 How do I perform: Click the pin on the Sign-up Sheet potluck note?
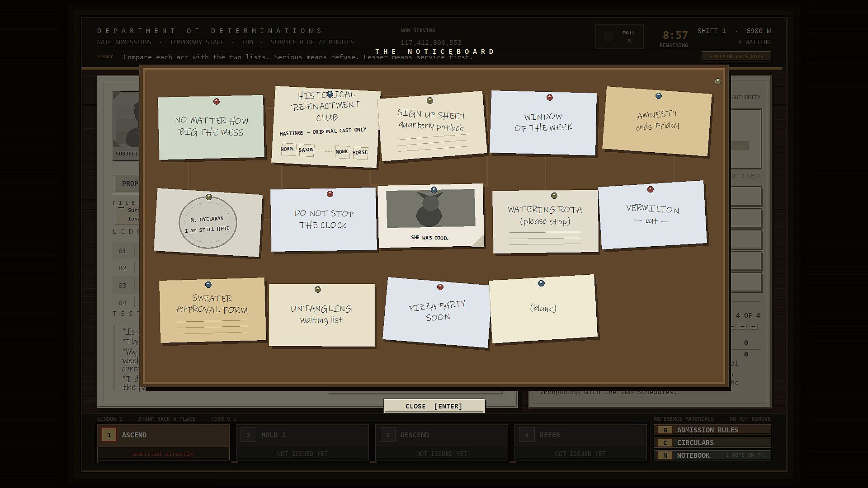(x=430, y=100)
